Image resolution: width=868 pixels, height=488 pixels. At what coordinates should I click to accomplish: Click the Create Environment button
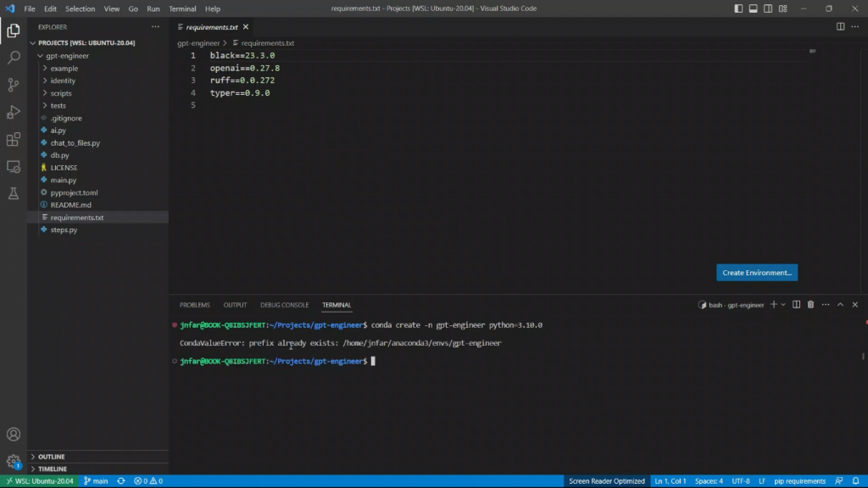point(757,273)
